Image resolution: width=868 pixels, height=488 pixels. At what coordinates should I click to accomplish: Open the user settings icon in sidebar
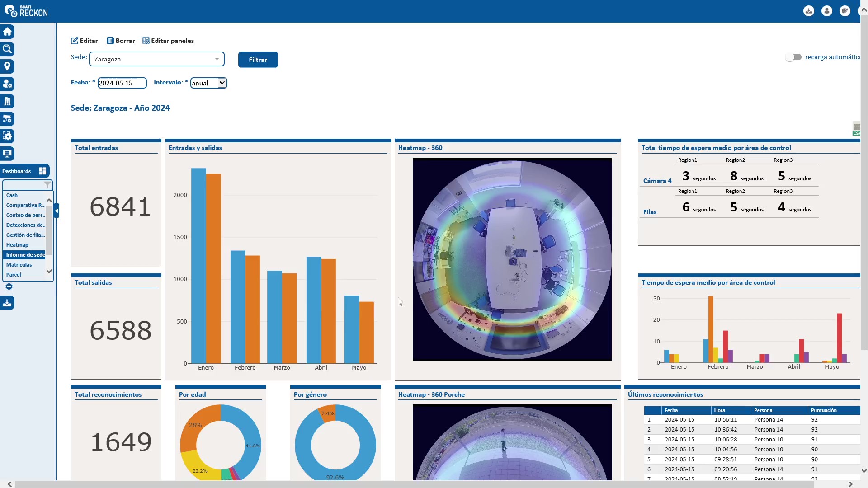[x=7, y=84]
